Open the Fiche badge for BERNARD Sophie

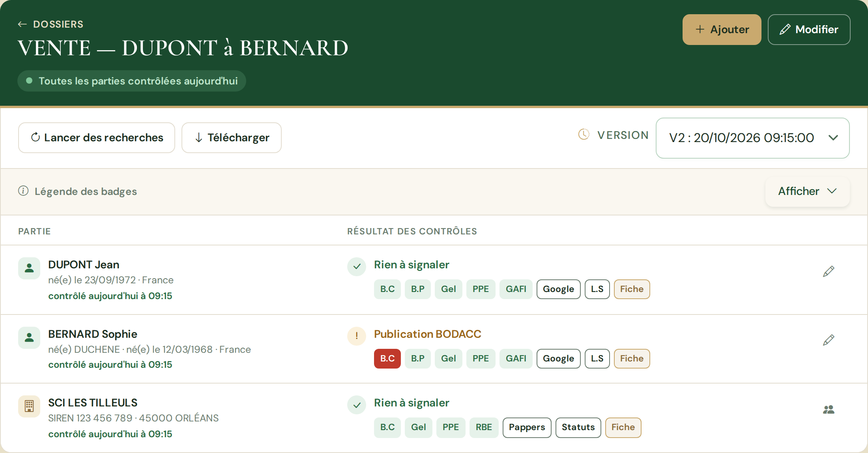pos(632,359)
